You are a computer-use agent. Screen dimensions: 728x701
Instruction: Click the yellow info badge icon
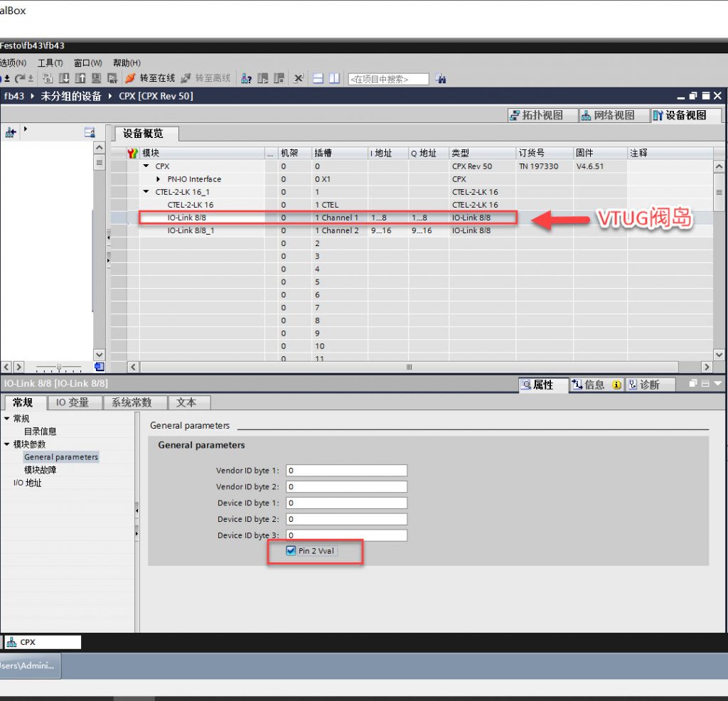[616, 385]
